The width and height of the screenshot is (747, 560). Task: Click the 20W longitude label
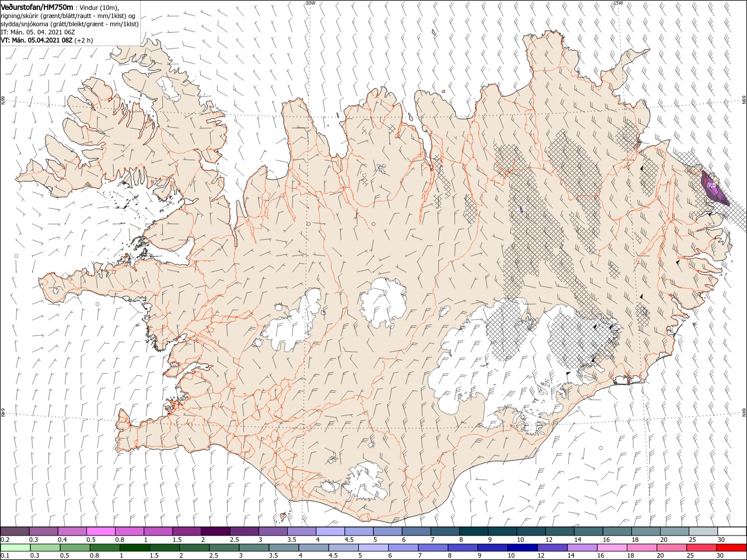pyautogui.click(x=310, y=3)
